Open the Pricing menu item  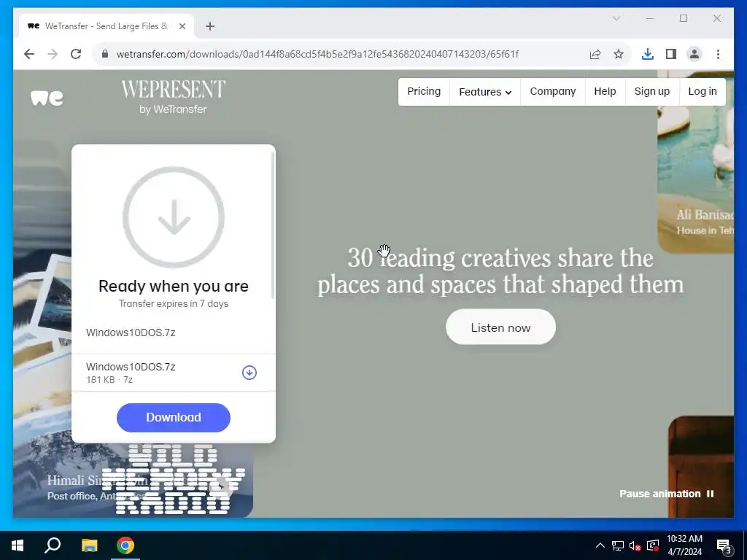click(x=424, y=91)
